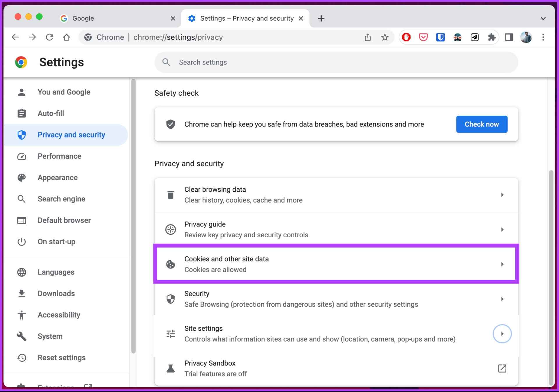This screenshot has width=559, height=392.
Task: Expand the Site settings row arrow
Action: pyautogui.click(x=502, y=334)
